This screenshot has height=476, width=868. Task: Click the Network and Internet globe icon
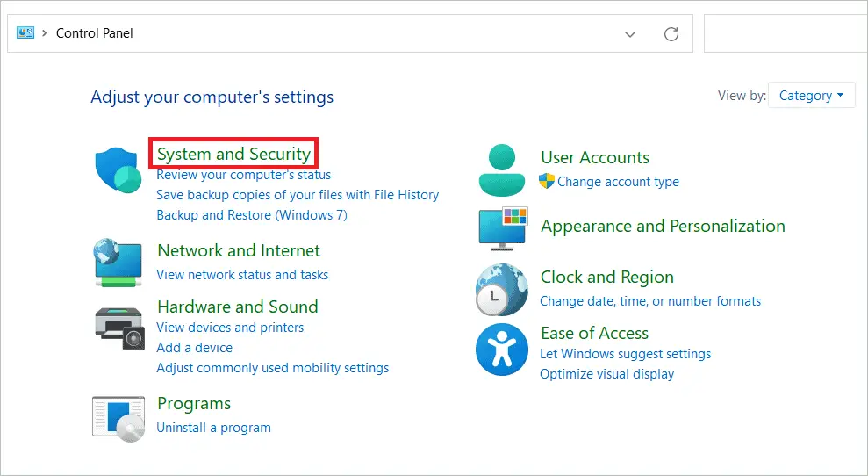coord(118,263)
